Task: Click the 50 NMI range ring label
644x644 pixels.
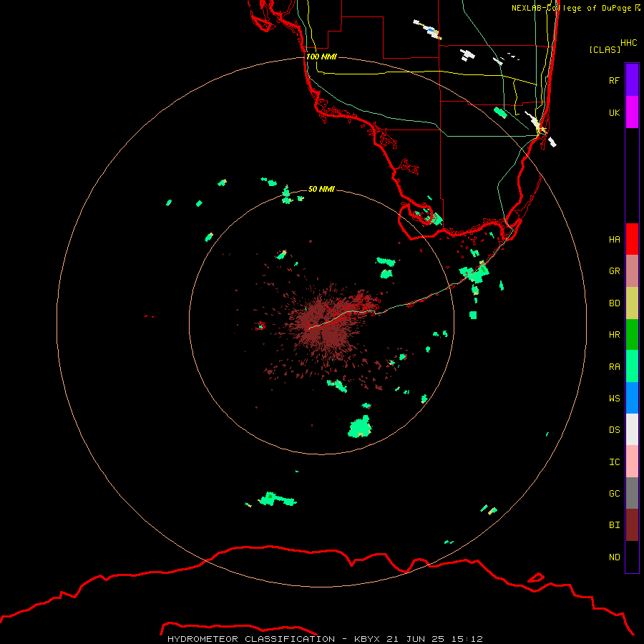Action: (321, 189)
